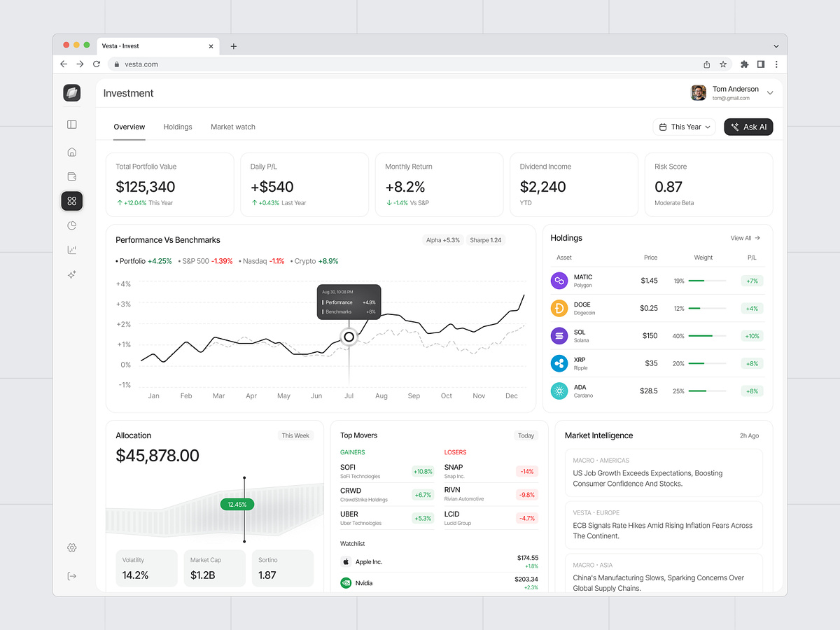840x630 pixels.
Task: Select CRWD CrowdStrike Holdings row
Action: coord(386,494)
